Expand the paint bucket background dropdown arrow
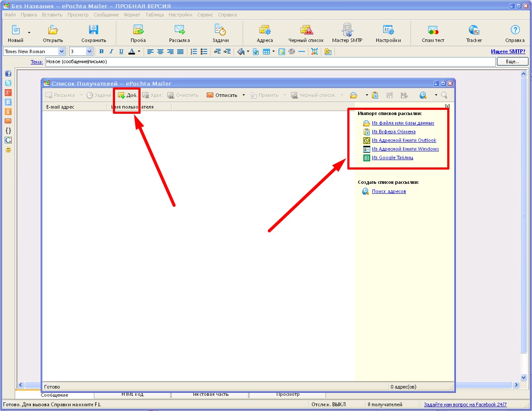The width and height of the screenshot is (532, 411). click(x=248, y=51)
